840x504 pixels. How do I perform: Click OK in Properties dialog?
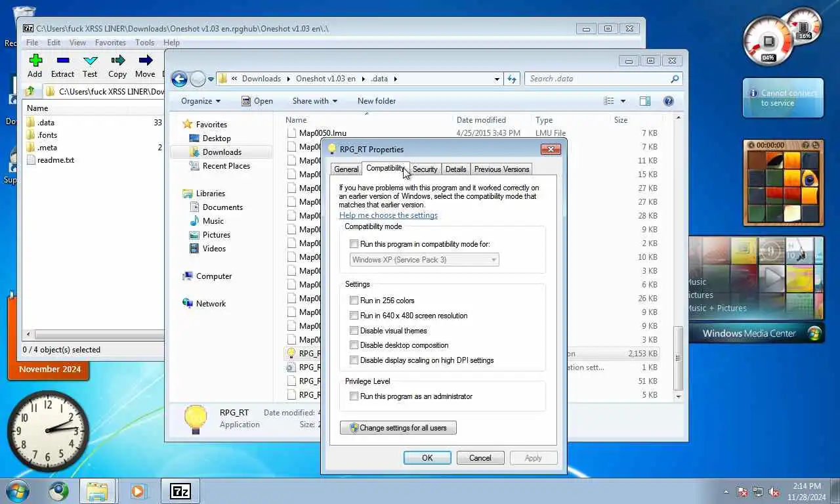click(x=427, y=458)
